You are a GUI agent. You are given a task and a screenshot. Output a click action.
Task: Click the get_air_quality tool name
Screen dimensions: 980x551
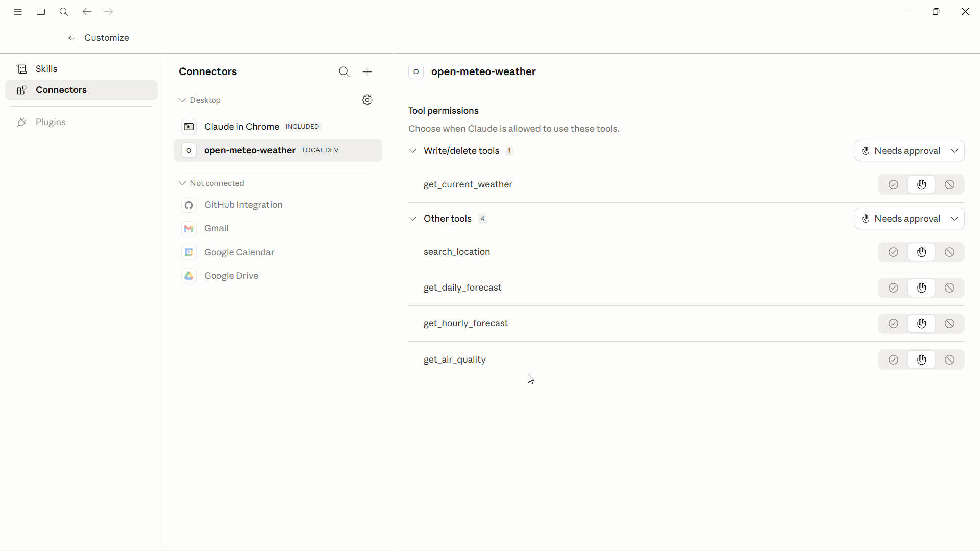pos(455,360)
